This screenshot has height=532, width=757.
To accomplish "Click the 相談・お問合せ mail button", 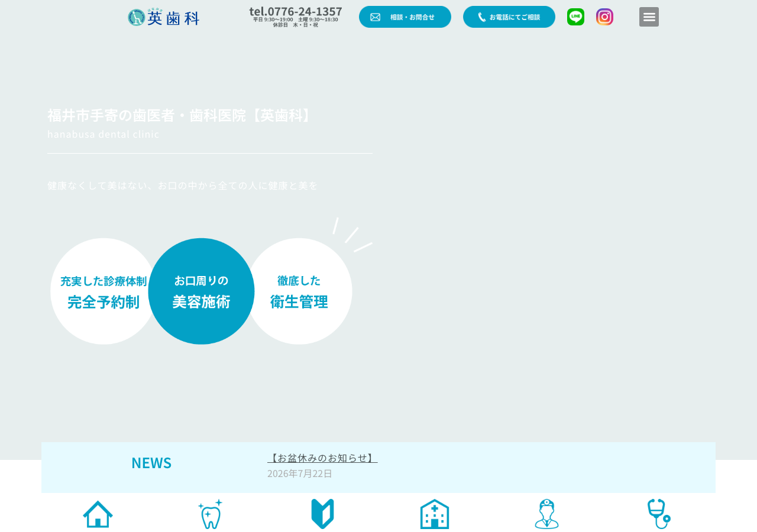I will click(x=405, y=17).
